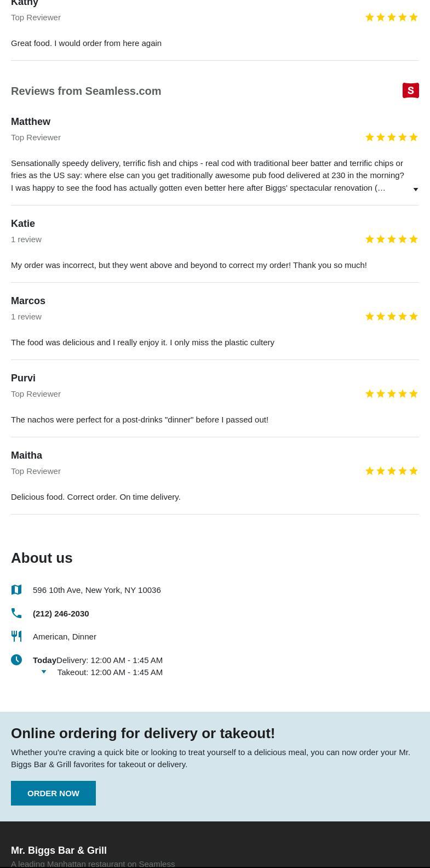This screenshot has width=430, height=868.
Task: Click the map icon beside the address
Action: (x=16, y=590)
